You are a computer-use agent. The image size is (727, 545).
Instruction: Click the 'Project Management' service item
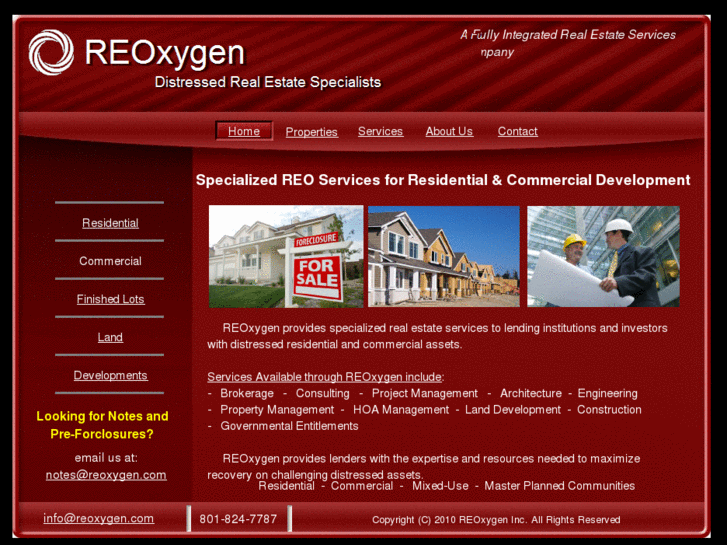point(425,393)
